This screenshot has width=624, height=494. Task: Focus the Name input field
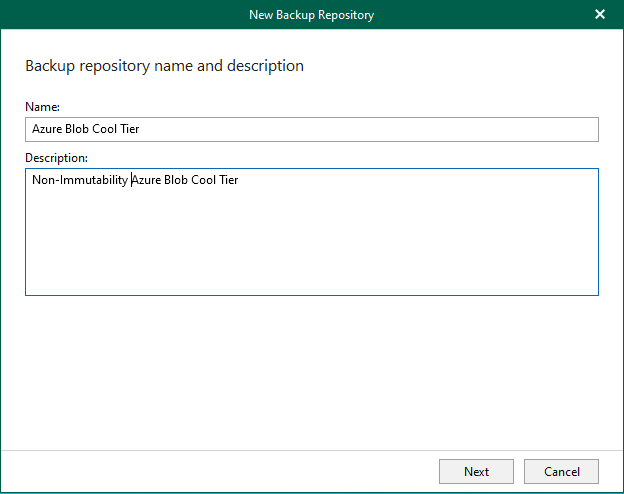pyautogui.click(x=311, y=130)
